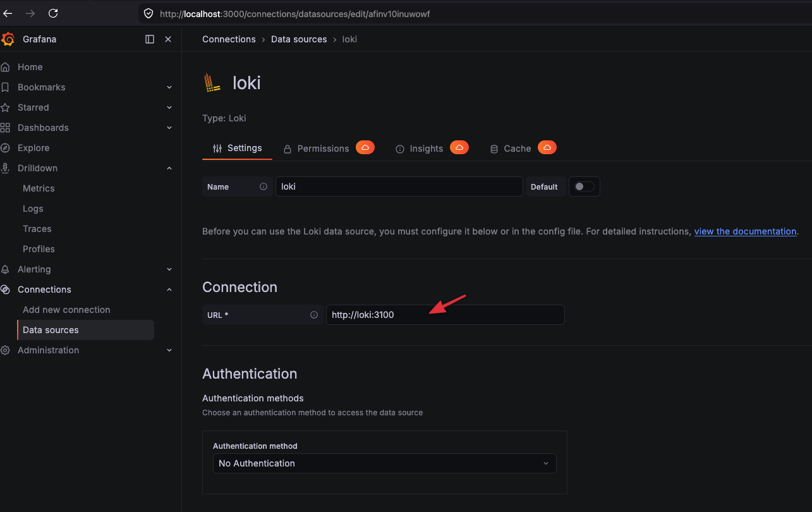
Task: Click the Administration gear icon in sidebar
Action: pyautogui.click(x=6, y=350)
